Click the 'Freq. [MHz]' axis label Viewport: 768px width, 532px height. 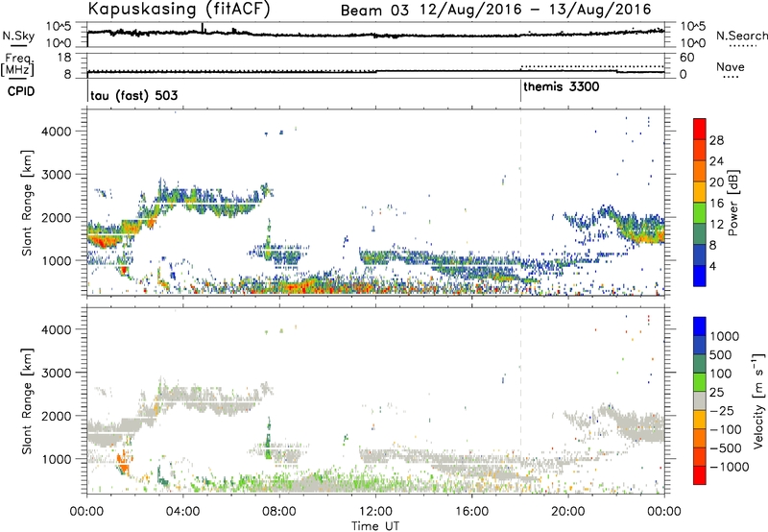click(17, 65)
